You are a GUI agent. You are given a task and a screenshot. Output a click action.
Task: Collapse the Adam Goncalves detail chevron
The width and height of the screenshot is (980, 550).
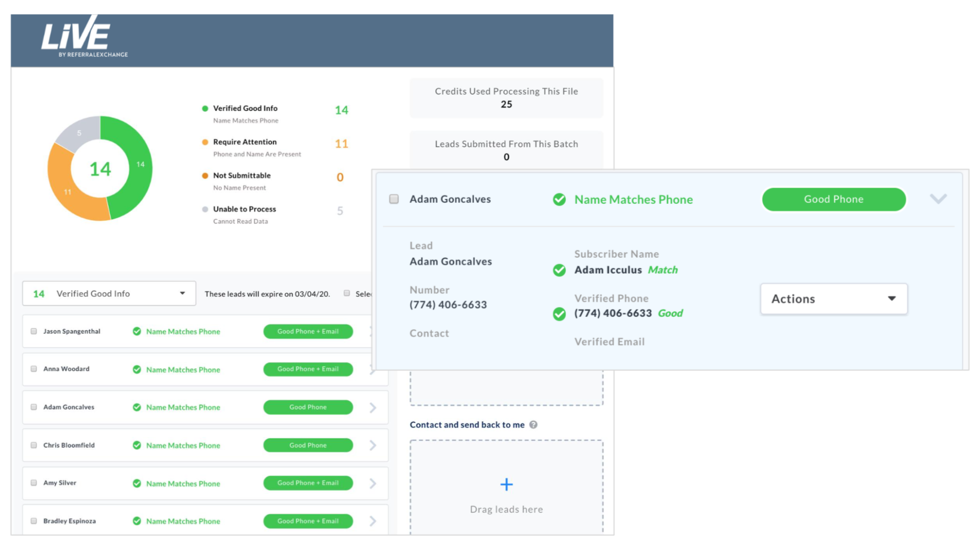click(x=938, y=199)
